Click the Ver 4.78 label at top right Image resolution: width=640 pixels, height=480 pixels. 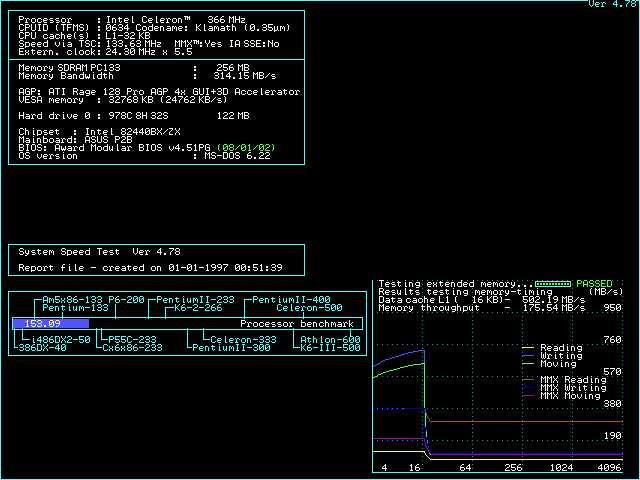(613, 4)
